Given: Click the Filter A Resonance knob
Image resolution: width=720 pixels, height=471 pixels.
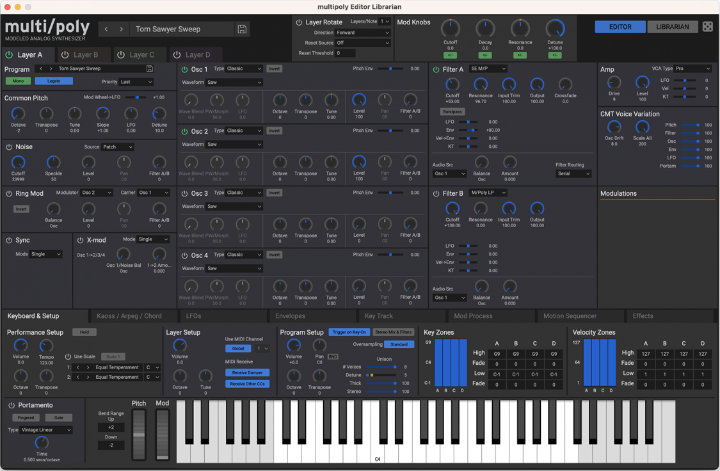Looking at the screenshot, I should pos(480,84).
